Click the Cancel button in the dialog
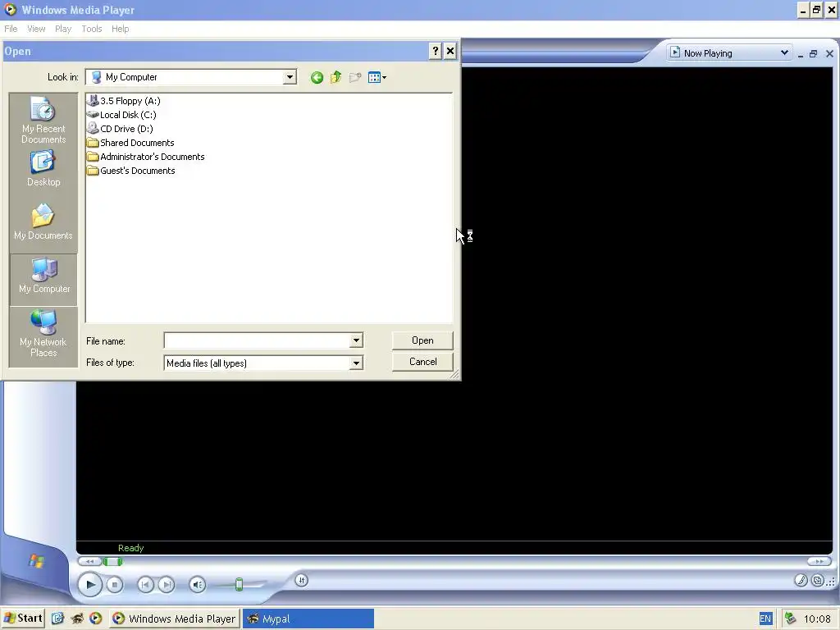Viewport: 840px width, 630px height. (422, 362)
